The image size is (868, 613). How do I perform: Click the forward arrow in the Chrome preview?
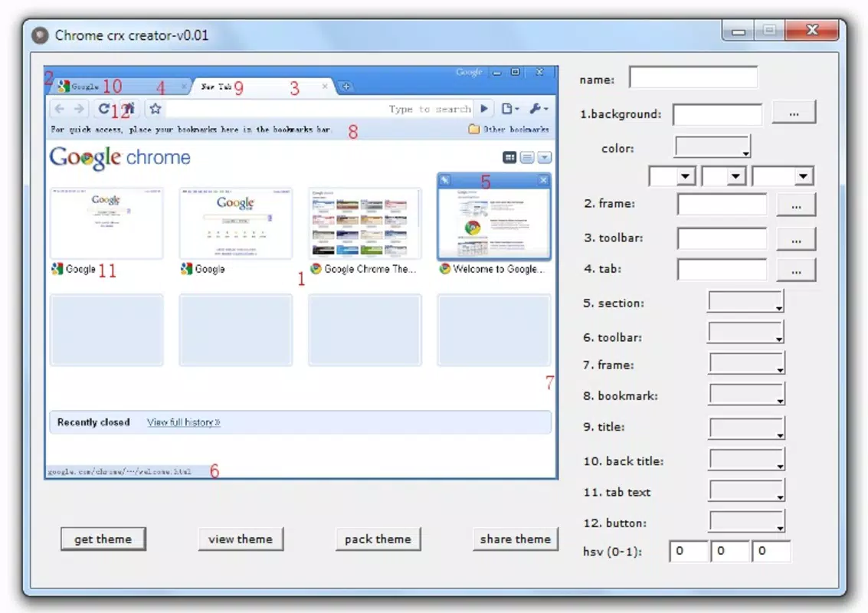[x=79, y=109]
